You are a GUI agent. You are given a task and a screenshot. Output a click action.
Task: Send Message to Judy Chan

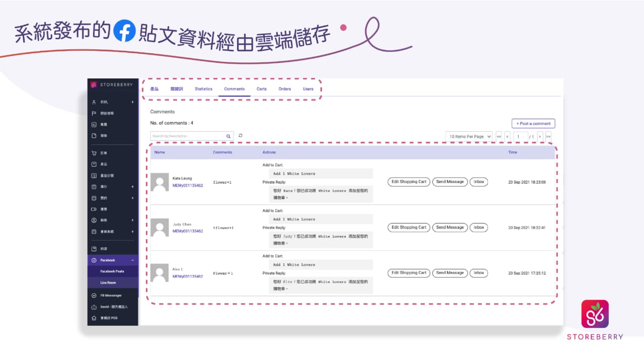coord(450,227)
